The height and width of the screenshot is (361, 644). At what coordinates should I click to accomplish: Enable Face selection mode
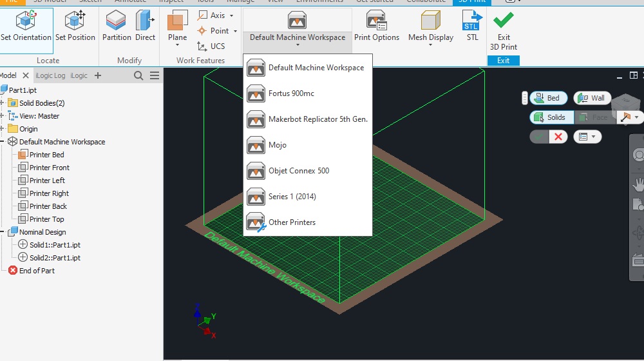point(594,117)
